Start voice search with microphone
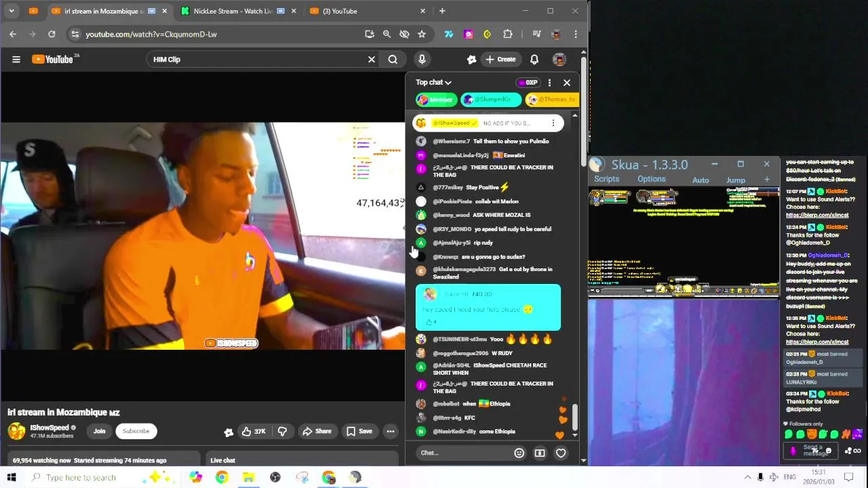Viewport: 868px width, 488px height. 422,60
